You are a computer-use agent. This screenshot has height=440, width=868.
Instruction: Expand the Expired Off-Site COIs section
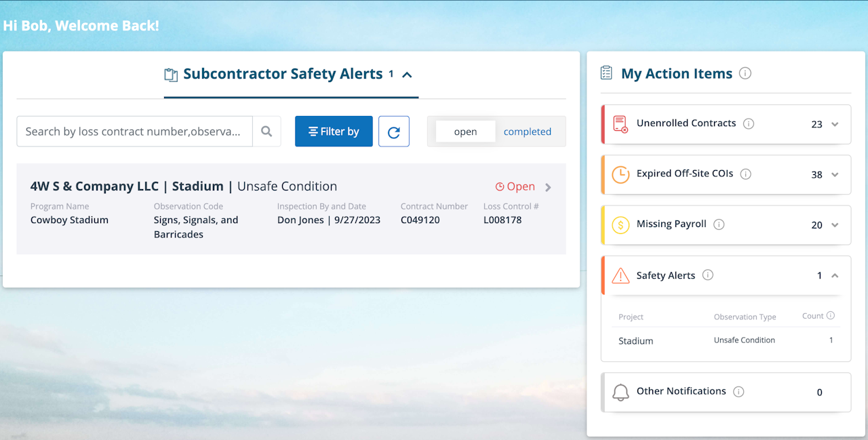click(835, 174)
